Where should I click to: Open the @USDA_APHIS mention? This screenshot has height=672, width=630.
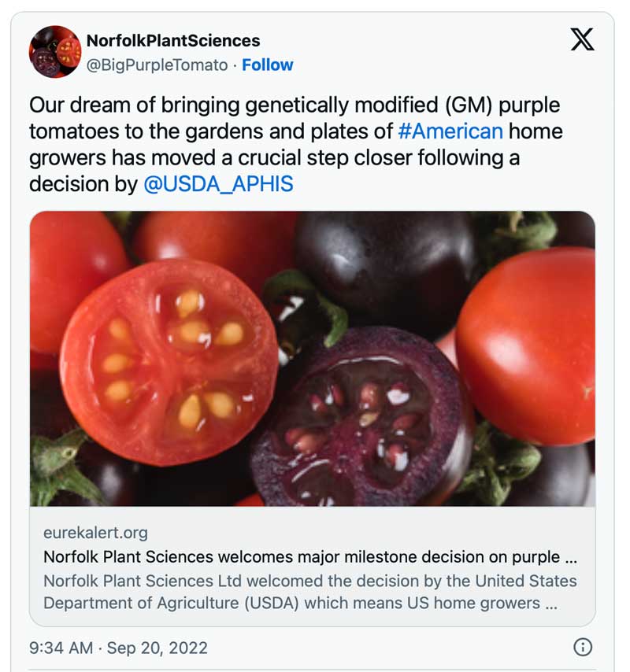tap(218, 184)
